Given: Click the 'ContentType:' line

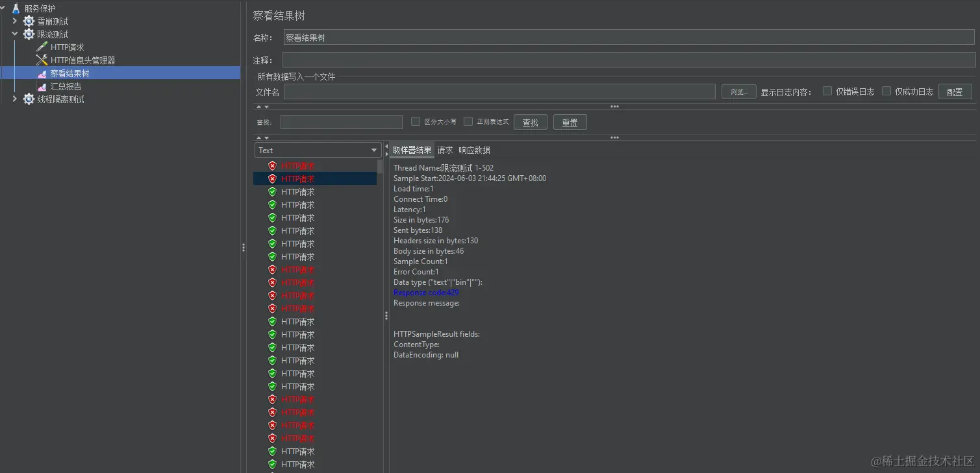Looking at the screenshot, I should (x=416, y=345).
